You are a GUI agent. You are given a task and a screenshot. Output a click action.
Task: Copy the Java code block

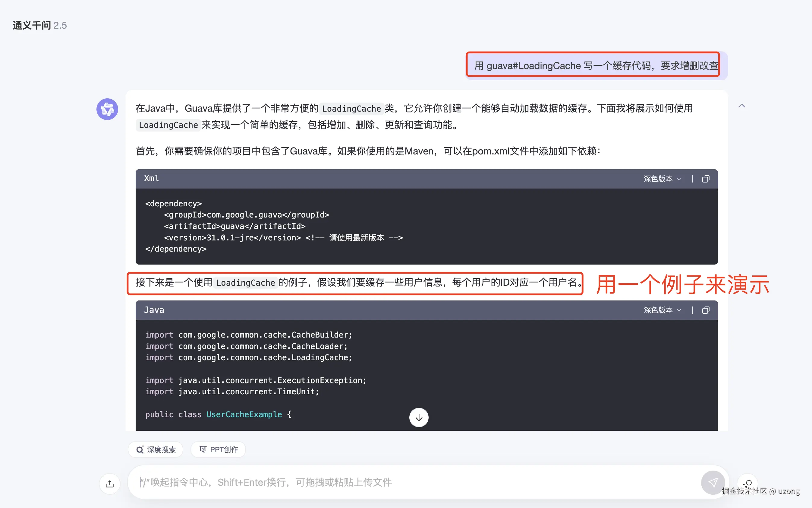705,310
